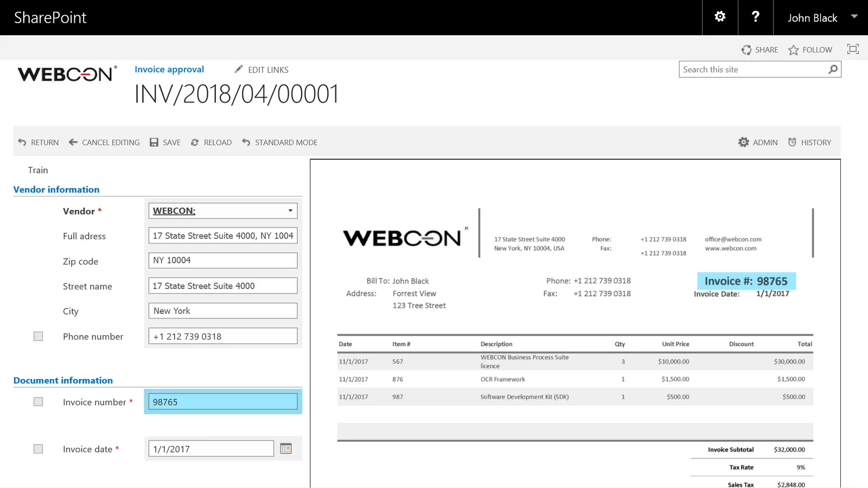Open the Admin gear menu
Viewport: 868px width, 488px height.
758,142
